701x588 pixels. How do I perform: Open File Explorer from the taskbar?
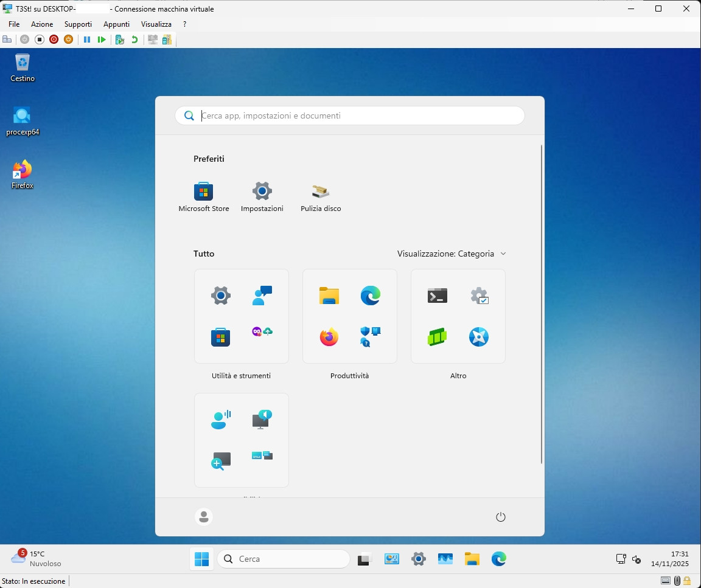tap(472, 559)
